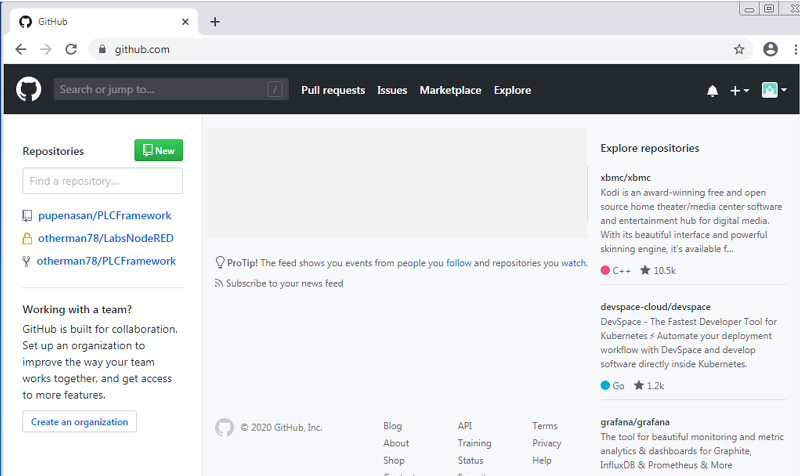Open the Help footer link
This screenshot has width=800, height=476.
[542, 461]
